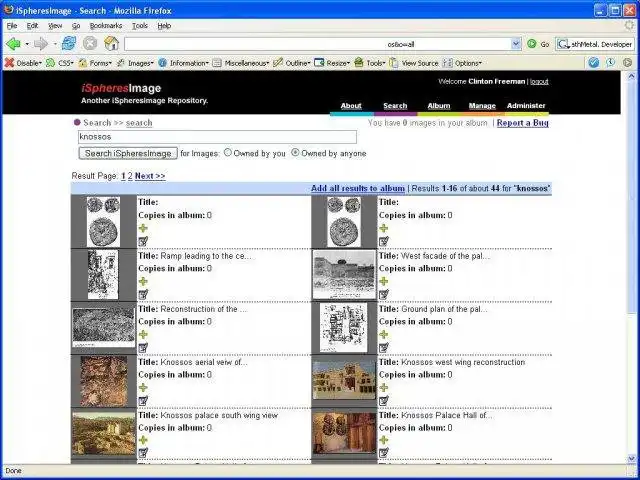
Task: Open the Knossos palace south wing thumbnail
Action: click(x=104, y=433)
